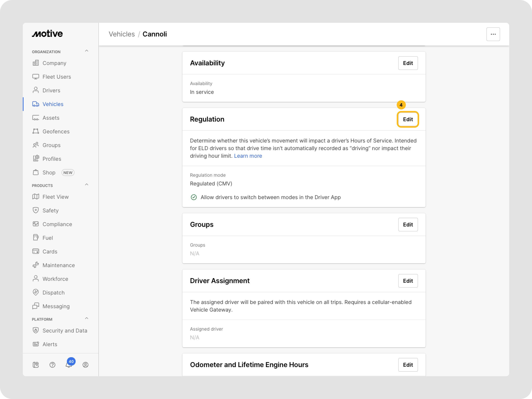Image resolution: width=532 pixels, height=399 pixels.
Task: Collapse the Organization section
Action: [87, 51]
